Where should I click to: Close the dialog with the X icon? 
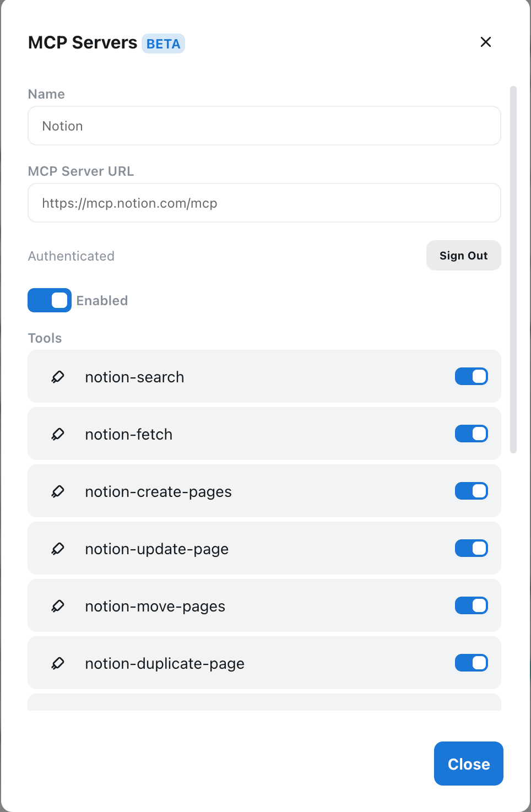click(486, 42)
